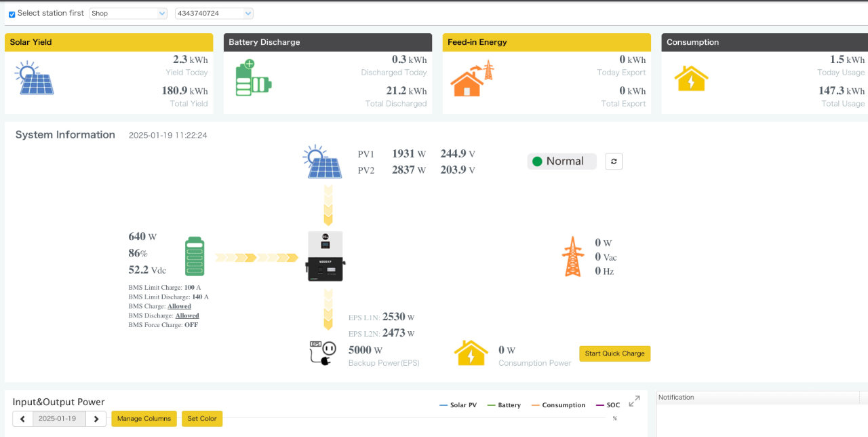Toggle the Solar PV legend series

[x=458, y=405]
